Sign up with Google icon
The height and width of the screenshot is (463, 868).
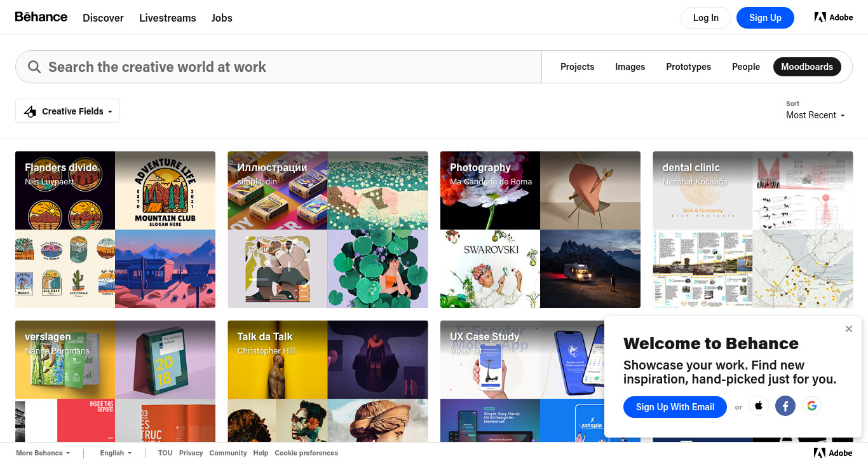coord(811,406)
